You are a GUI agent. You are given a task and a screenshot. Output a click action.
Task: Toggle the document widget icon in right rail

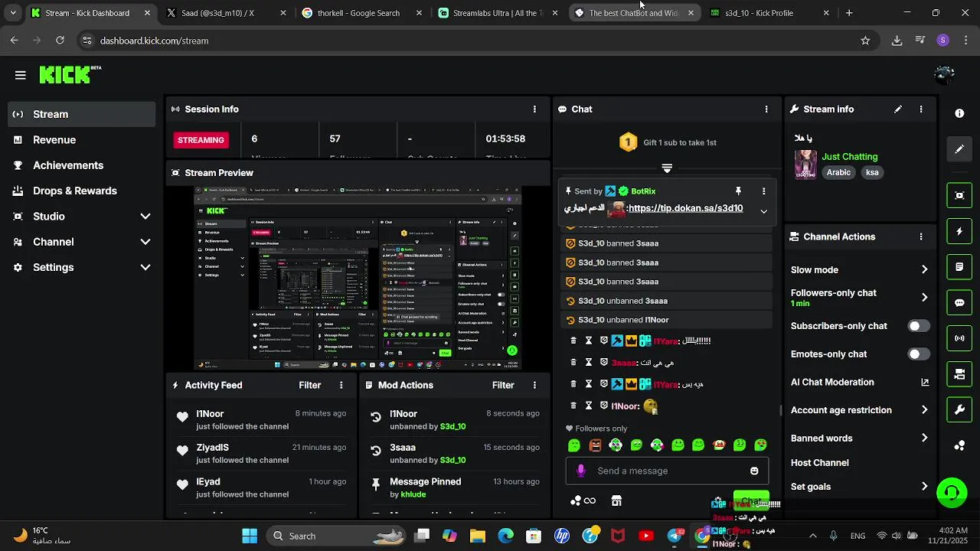point(959,267)
